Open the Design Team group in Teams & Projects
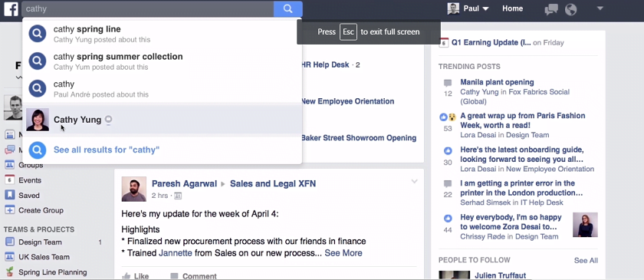Screen dimensions: 644x280 [40, 242]
